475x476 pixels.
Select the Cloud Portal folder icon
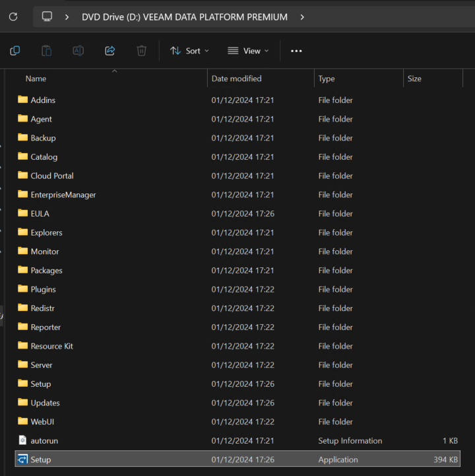click(22, 175)
